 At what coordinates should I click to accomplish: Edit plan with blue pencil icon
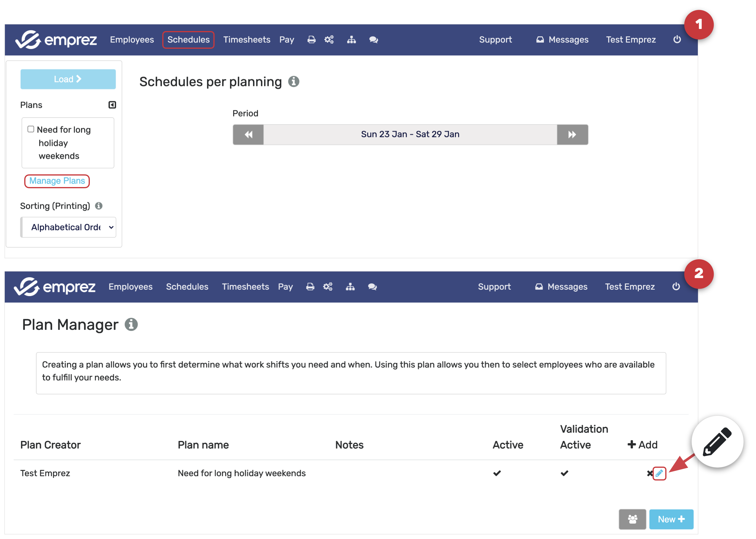tap(659, 473)
